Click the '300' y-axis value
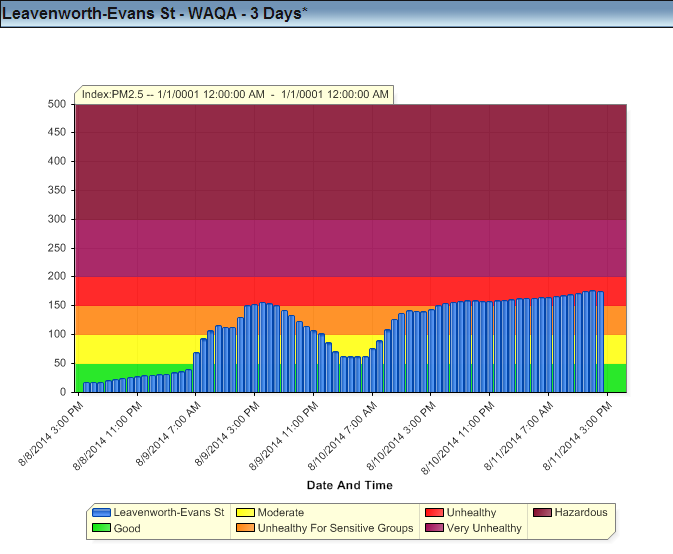673x554 pixels. click(57, 219)
